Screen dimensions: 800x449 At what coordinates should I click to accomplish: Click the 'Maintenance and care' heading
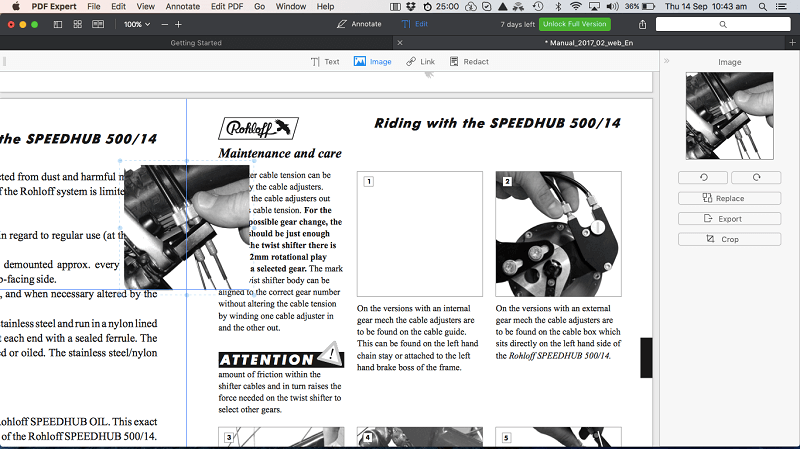click(280, 153)
